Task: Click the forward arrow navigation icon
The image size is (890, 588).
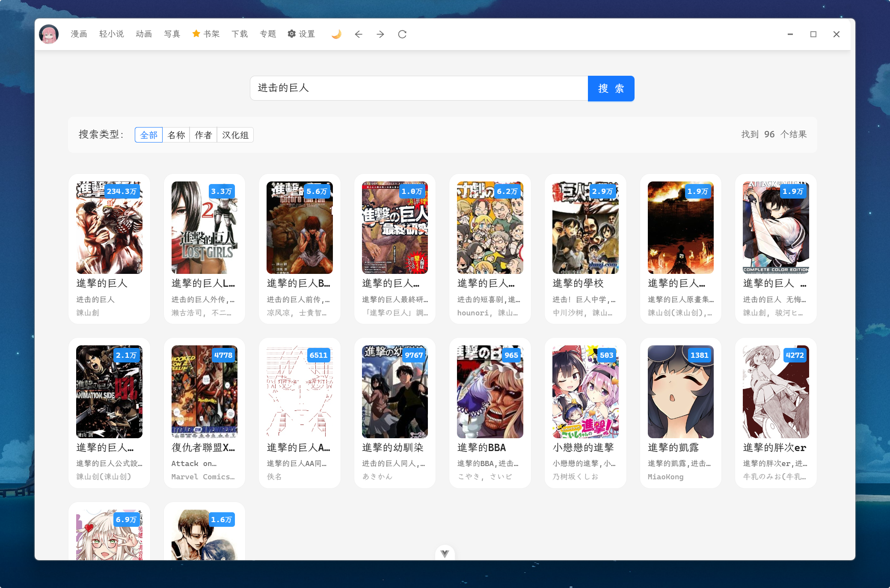Action: [380, 34]
